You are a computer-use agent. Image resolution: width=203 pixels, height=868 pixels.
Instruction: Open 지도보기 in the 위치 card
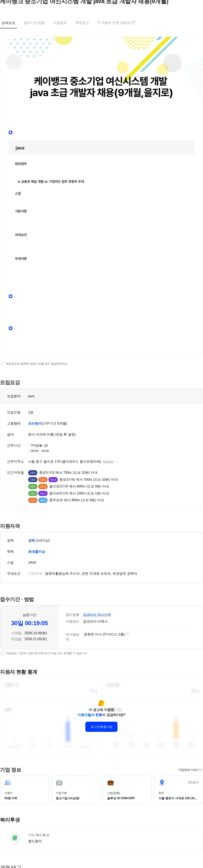pos(193,782)
